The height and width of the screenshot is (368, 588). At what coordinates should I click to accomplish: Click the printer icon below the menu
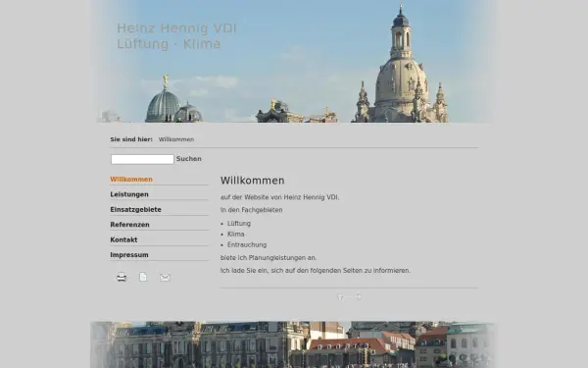pyautogui.click(x=122, y=277)
